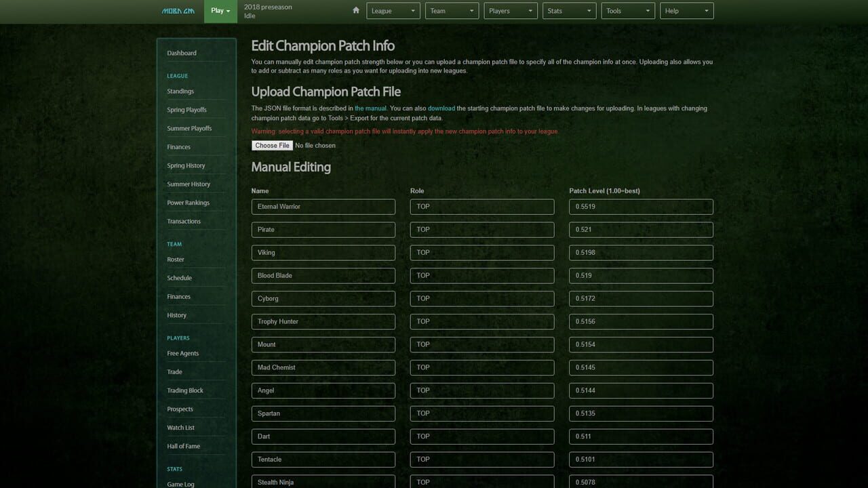Open the Stats dropdown menu
Screen dimensions: 868x488
[x=569, y=11]
